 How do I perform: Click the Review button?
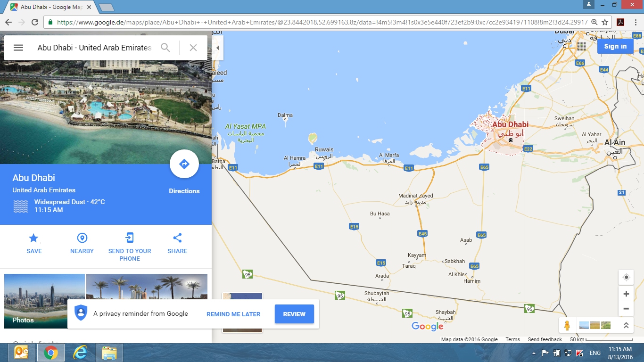294,314
